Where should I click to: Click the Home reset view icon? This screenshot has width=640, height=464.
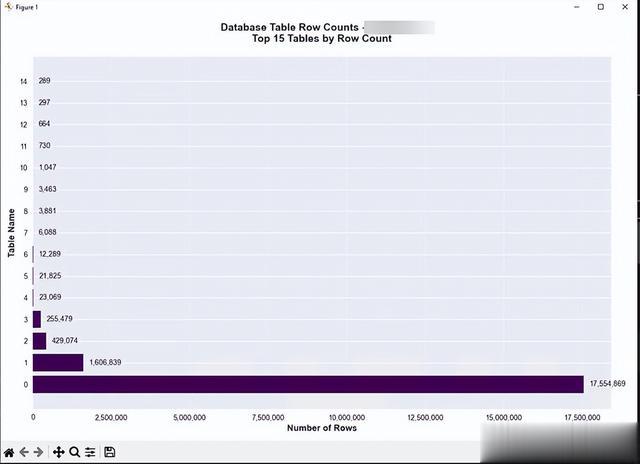click(9, 452)
